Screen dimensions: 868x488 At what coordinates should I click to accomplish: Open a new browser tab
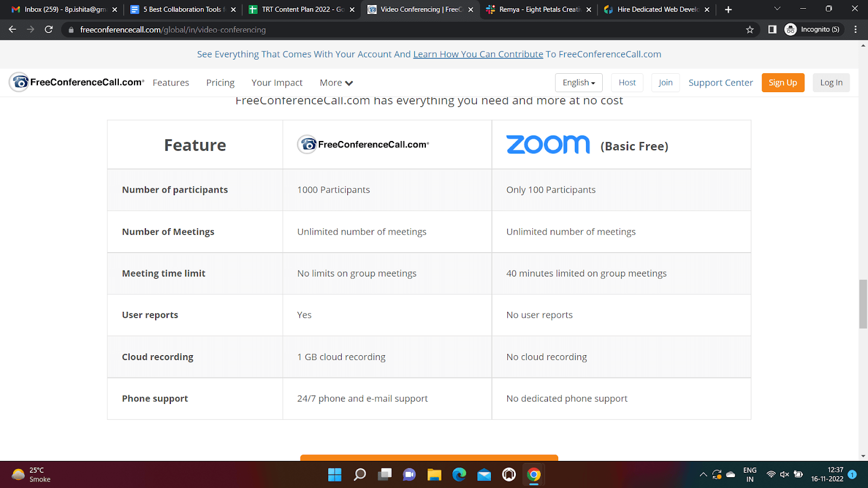[728, 9]
